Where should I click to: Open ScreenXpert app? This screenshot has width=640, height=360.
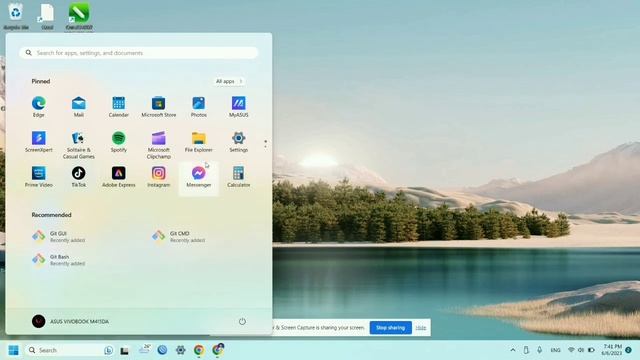pos(39,142)
